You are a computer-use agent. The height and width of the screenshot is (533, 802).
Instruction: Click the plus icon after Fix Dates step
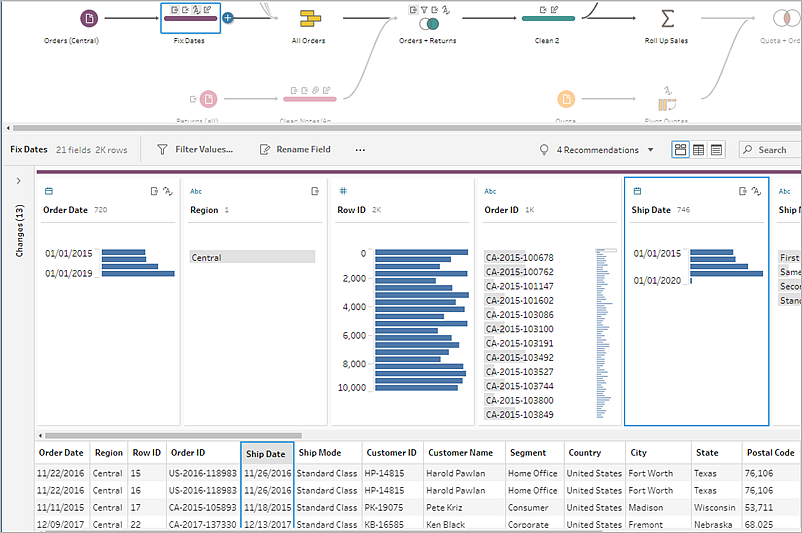pos(228,18)
